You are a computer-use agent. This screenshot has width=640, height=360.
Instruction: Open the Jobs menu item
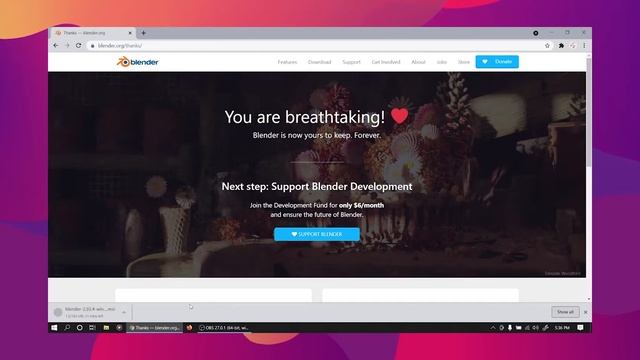442,62
